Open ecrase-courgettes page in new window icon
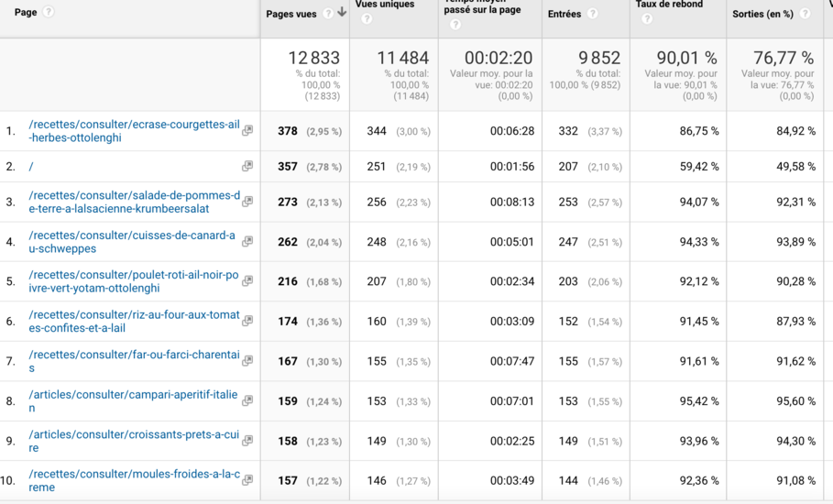 [x=247, y=131]
